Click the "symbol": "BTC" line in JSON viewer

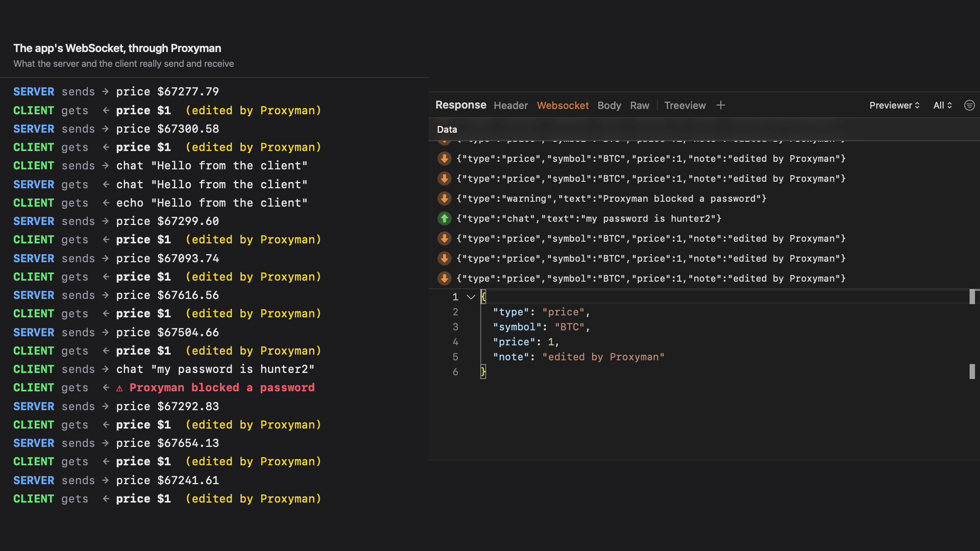tap(541, 327)
